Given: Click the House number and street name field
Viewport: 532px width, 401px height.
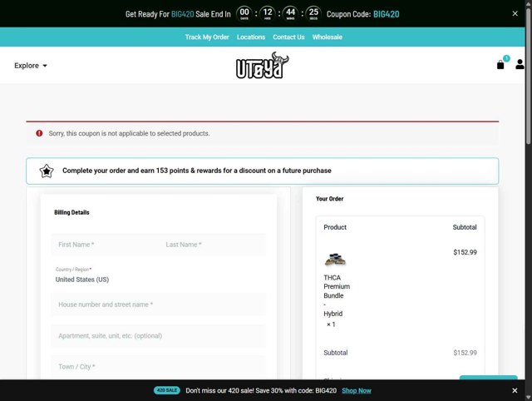Looking at the screenshot, I should 159,304.
